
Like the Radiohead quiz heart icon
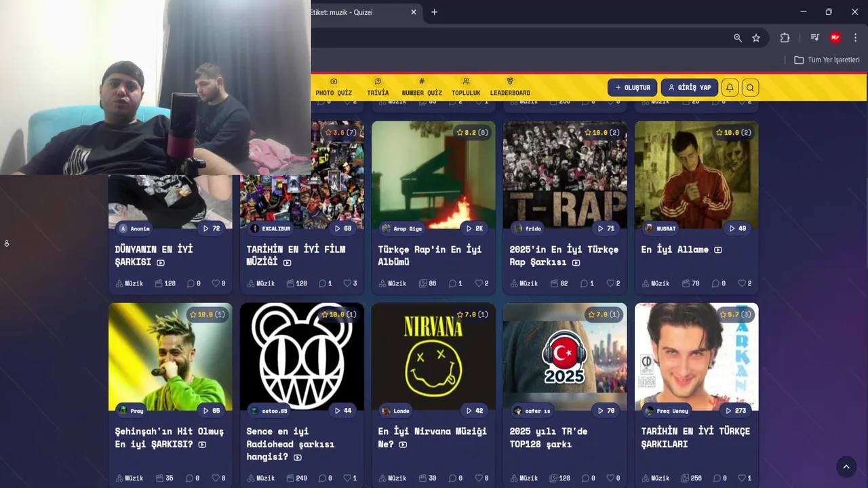(347, 478)
